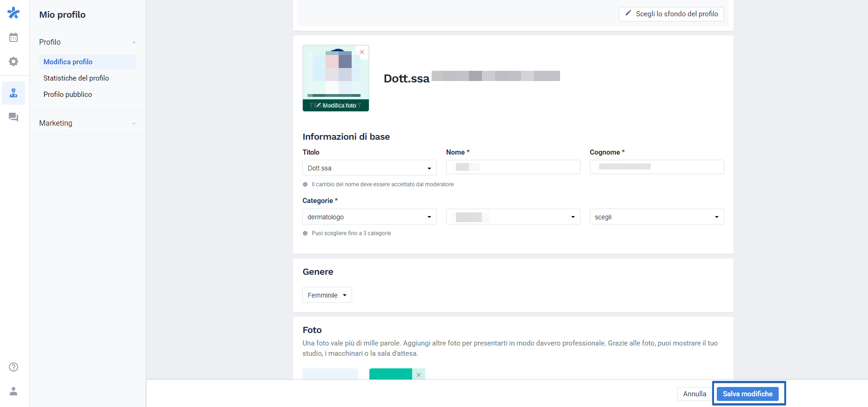868x407 pixels.
Task: Click the 'Genere' heading
Action: click(x=318, y=271)
